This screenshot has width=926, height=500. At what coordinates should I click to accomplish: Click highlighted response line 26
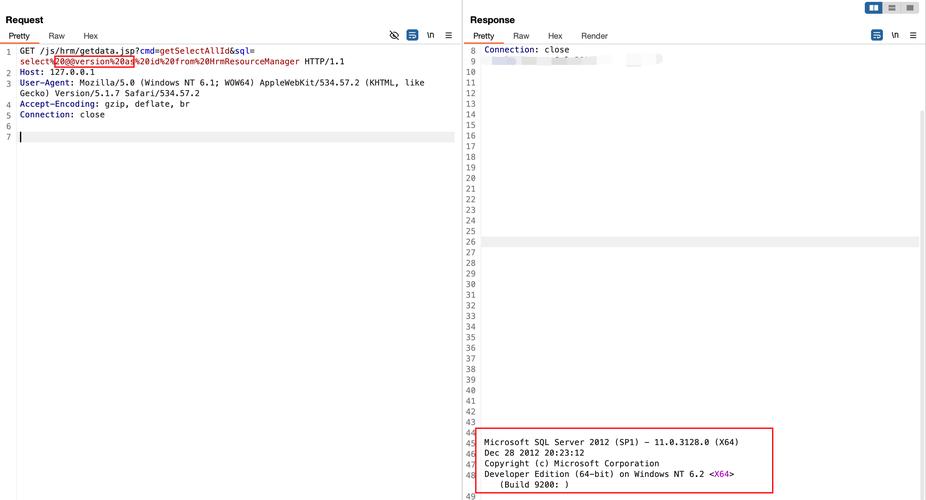[700, 242]
